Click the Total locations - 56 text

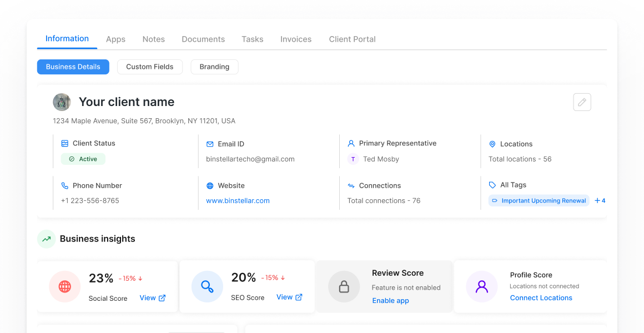click(520, 159)
